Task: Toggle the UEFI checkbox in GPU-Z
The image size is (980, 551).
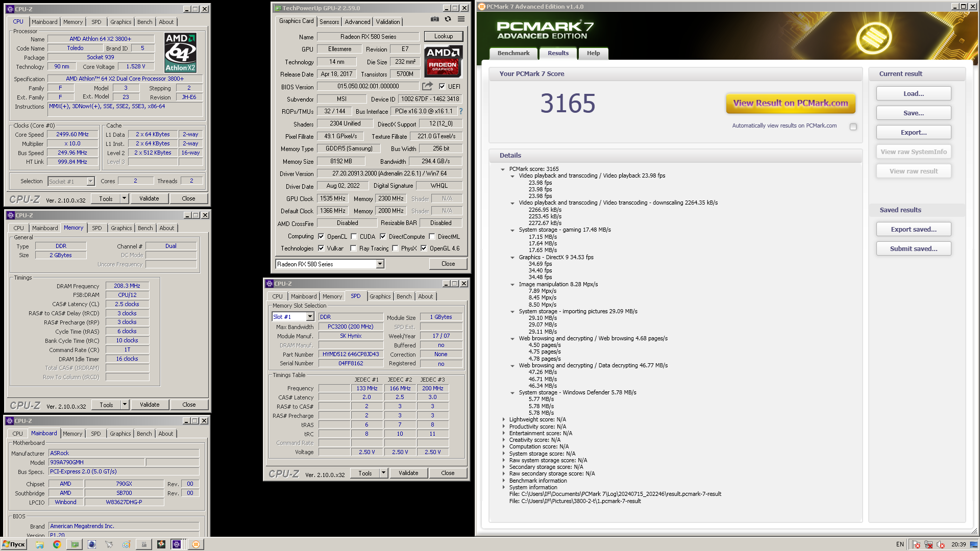Action: coord(442,86)
